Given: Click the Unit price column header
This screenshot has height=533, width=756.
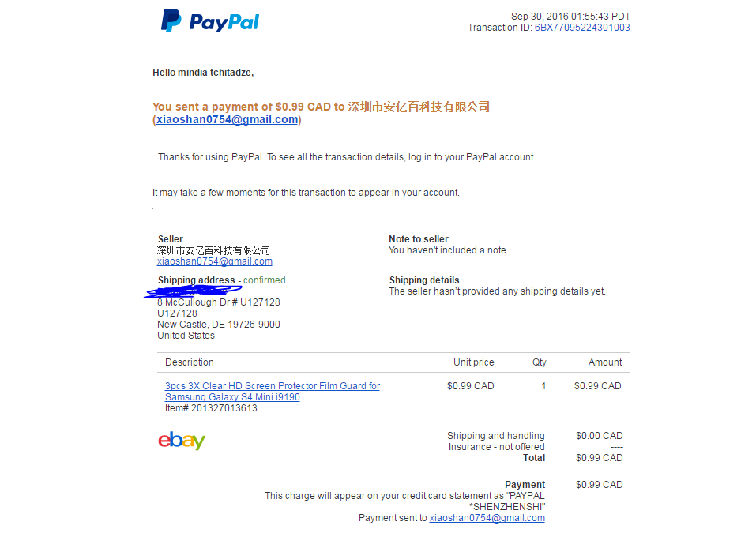Looking at the screenshot, I should pos(473,362).
